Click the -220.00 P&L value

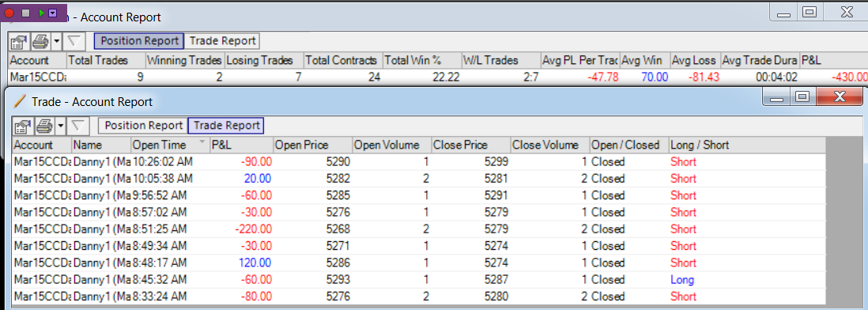253,229
